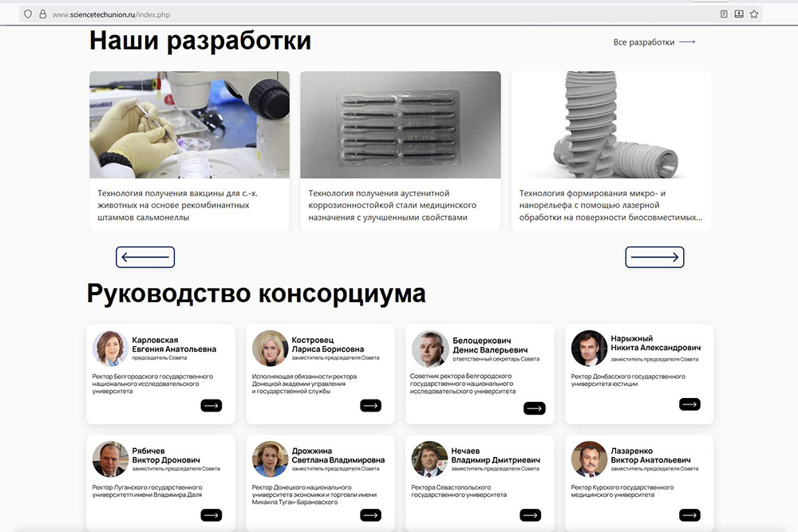Open Костровец Лариса Борисовна card arrow
Screen dimensions: 798x532
coord(371,405)
